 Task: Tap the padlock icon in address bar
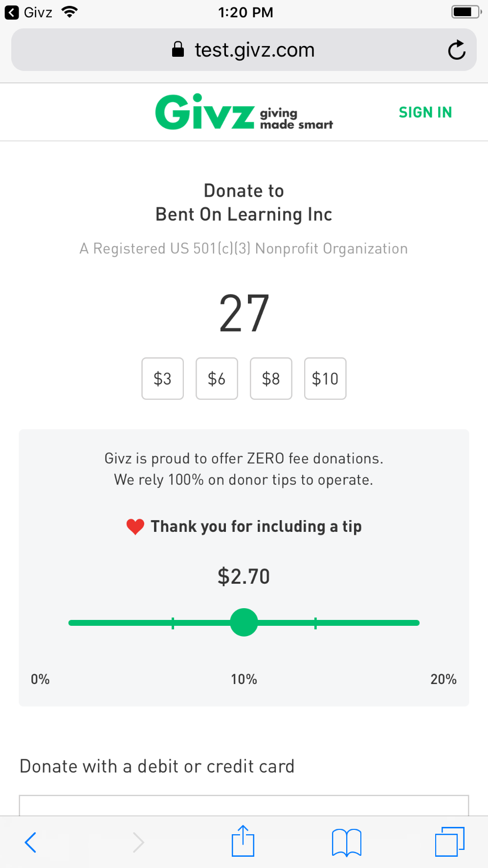pyautogui.click(x=178, y=49)
